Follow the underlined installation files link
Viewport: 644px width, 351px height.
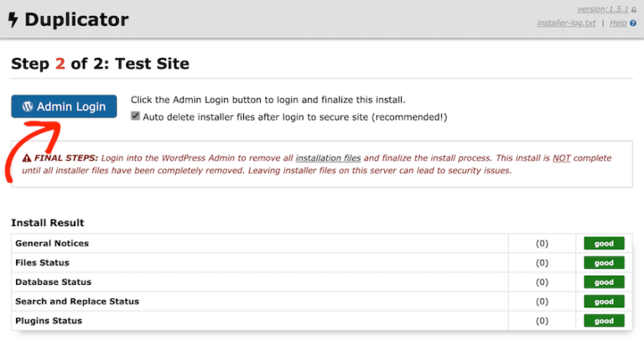[328, 157]
